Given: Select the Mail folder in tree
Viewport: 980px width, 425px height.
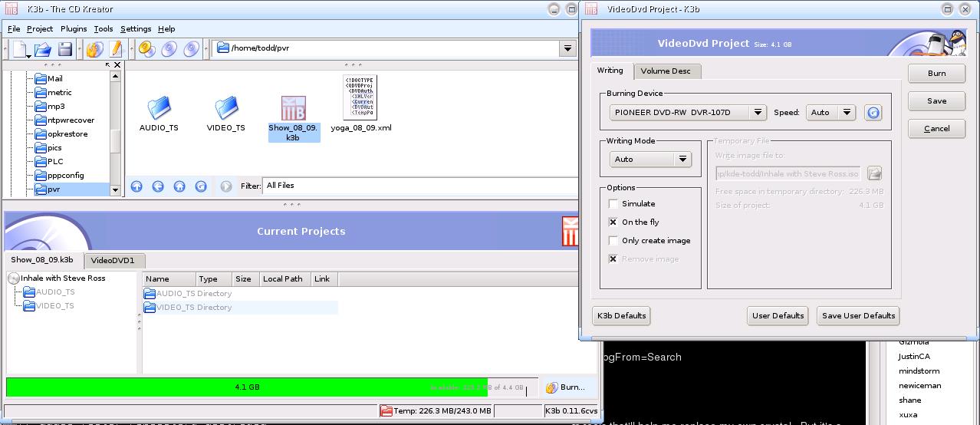Looking at the screenshot, I should coord(48,79).
